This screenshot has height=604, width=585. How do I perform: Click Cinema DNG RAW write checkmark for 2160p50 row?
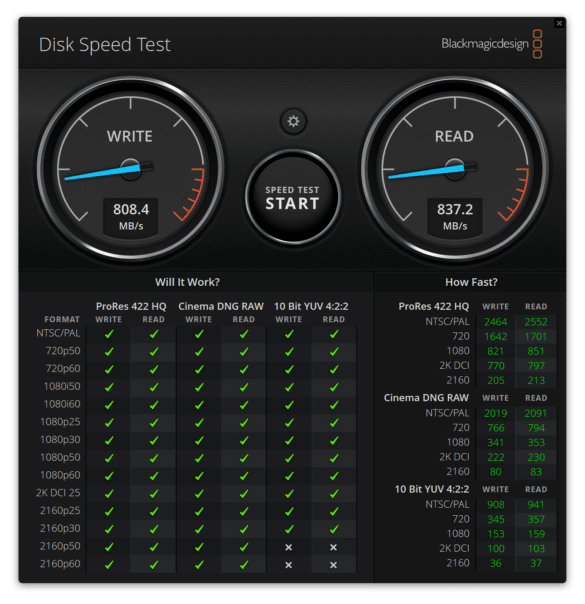coord(199,547)
